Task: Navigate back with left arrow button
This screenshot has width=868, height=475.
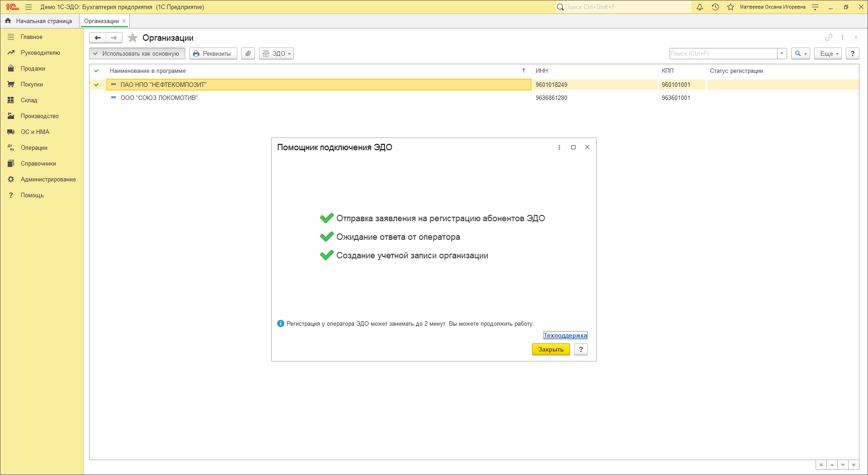Action: (98, 38)
